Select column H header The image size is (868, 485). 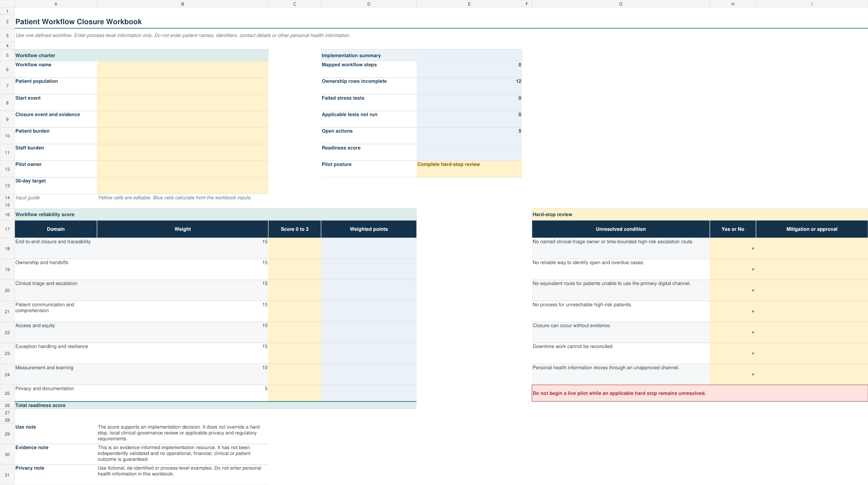(x=733, y=4)
